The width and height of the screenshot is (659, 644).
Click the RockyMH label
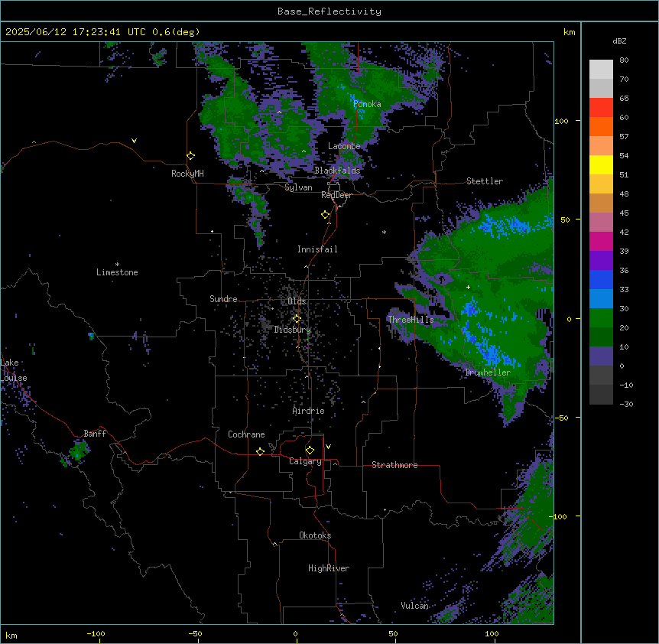[x=187, y=174]
